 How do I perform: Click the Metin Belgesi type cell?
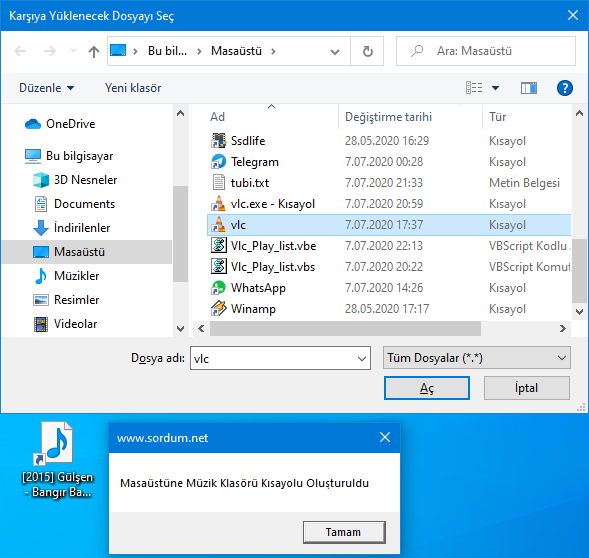pyautogui.click(x=524, y=183)
